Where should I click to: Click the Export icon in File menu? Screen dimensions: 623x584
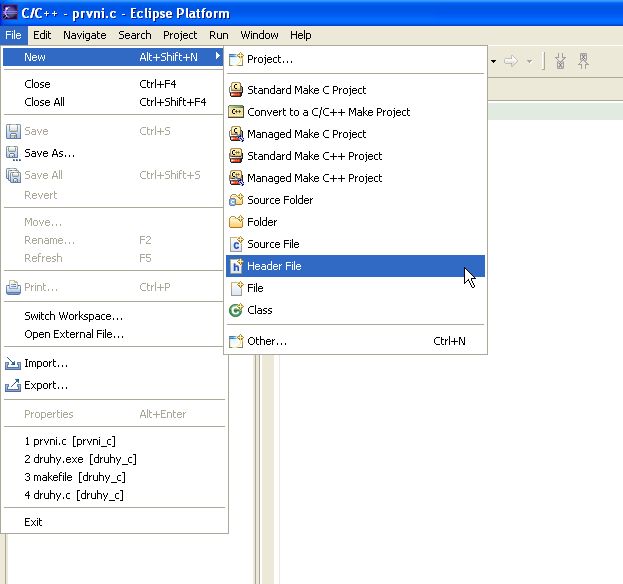tap(13, 386)
